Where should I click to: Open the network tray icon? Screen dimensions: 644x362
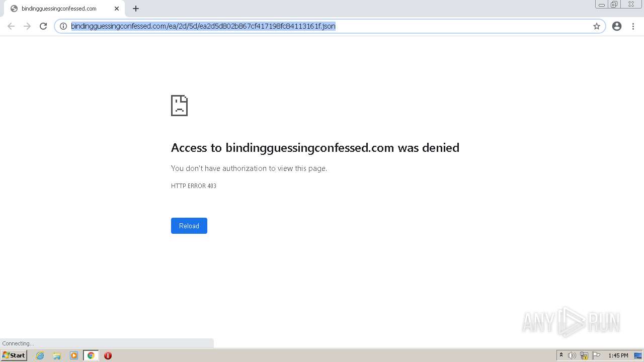click(x=584, y=355)
